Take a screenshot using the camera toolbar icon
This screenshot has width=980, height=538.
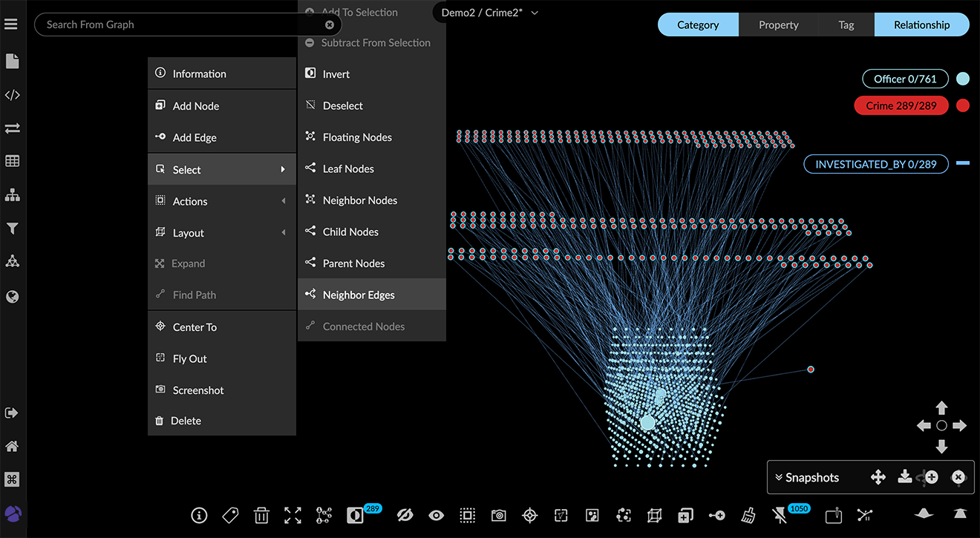pos(498,515)
